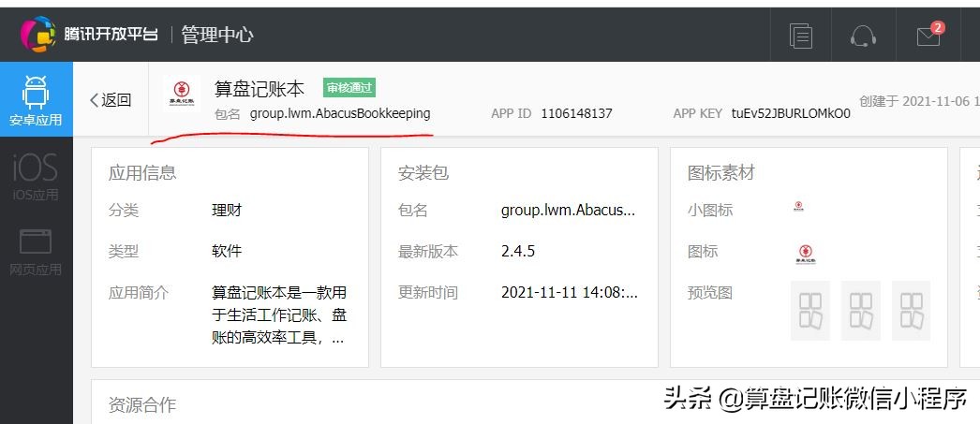Click the 最新版本 label
The height and width of the screenshot is (424, 980).
click(x=428, y=252)
